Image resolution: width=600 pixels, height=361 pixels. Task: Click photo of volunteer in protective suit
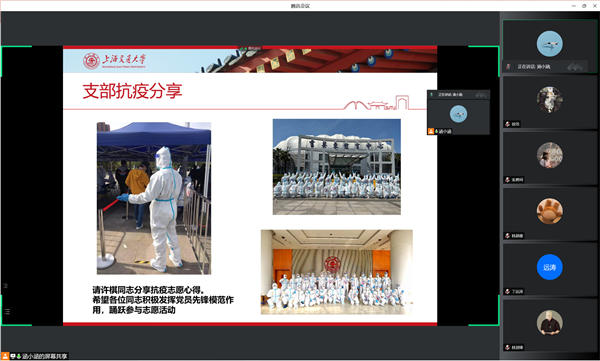154,198
